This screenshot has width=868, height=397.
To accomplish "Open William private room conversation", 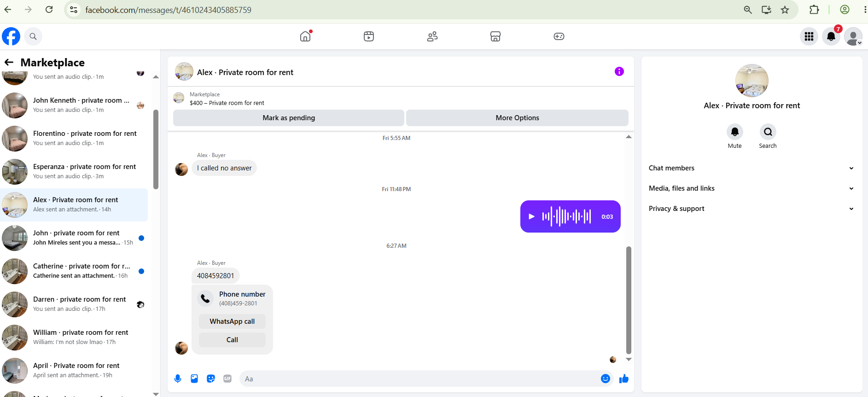I will pos(75,338).
